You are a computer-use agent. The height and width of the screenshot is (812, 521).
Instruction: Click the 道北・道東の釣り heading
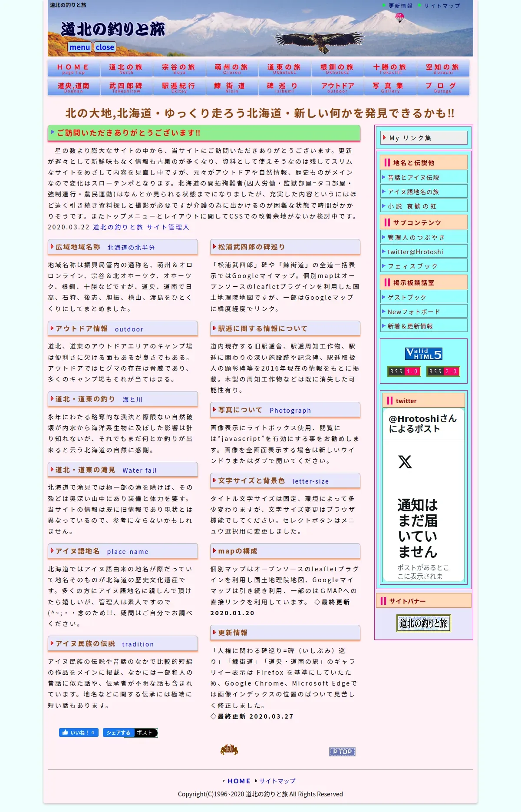click(x=123, y=399)
